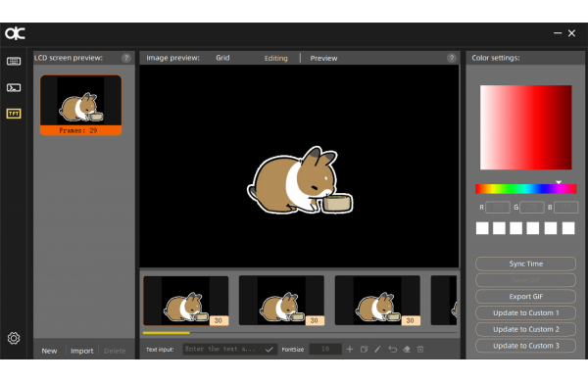Click Import in LCD panel

(x=81, y=351)
